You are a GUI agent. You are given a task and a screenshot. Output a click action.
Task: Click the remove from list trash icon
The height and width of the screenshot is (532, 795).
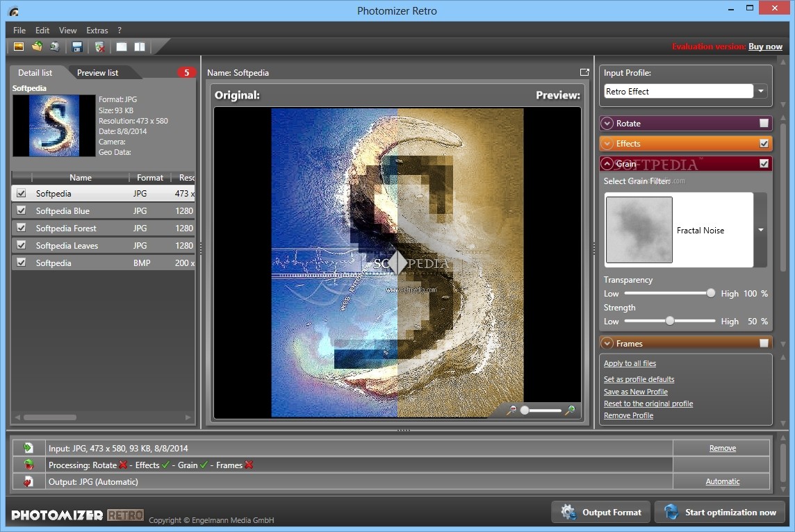tap(100, 47)
